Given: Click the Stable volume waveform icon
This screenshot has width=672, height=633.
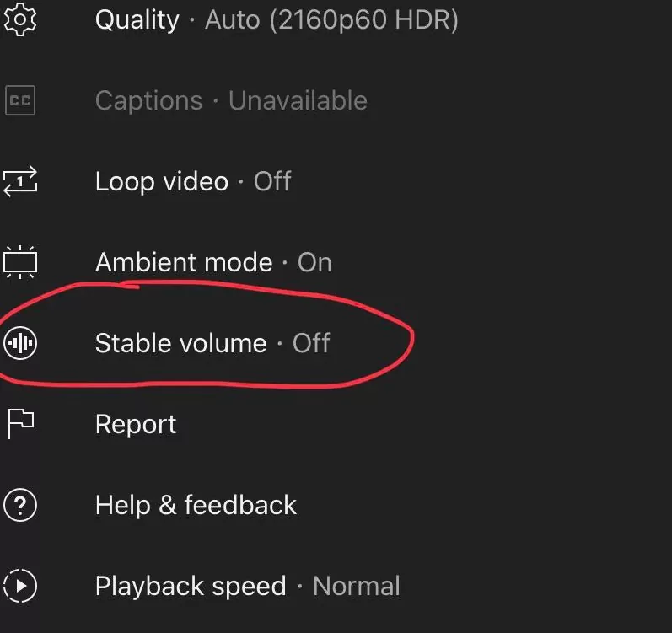Looking at the screenshot, I should pyautogui.click(x=20, y=343).
